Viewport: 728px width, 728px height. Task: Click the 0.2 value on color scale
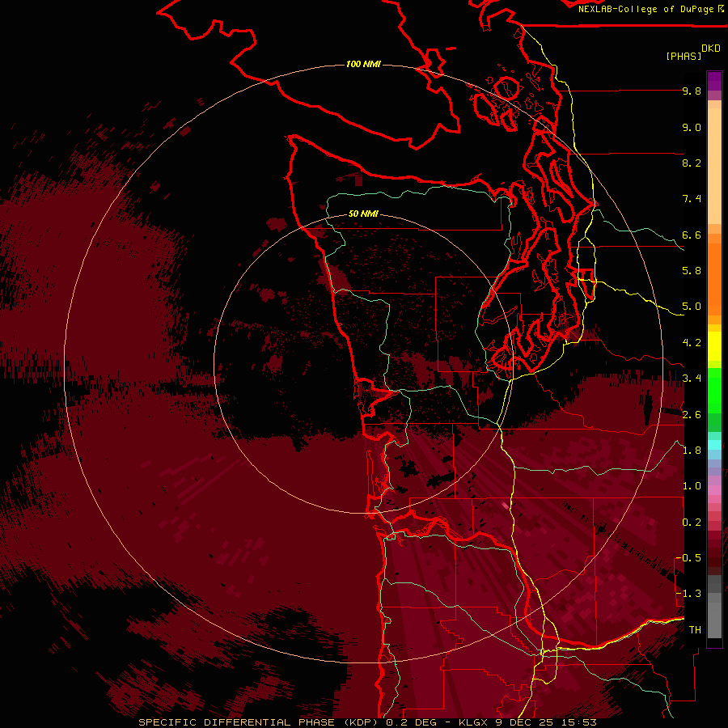[692, 522]
